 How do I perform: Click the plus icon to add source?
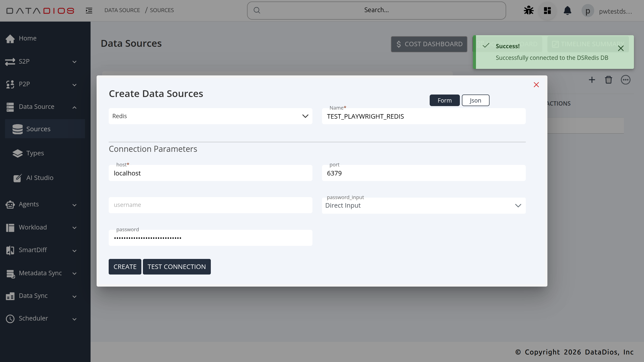(x=592, y=80)
